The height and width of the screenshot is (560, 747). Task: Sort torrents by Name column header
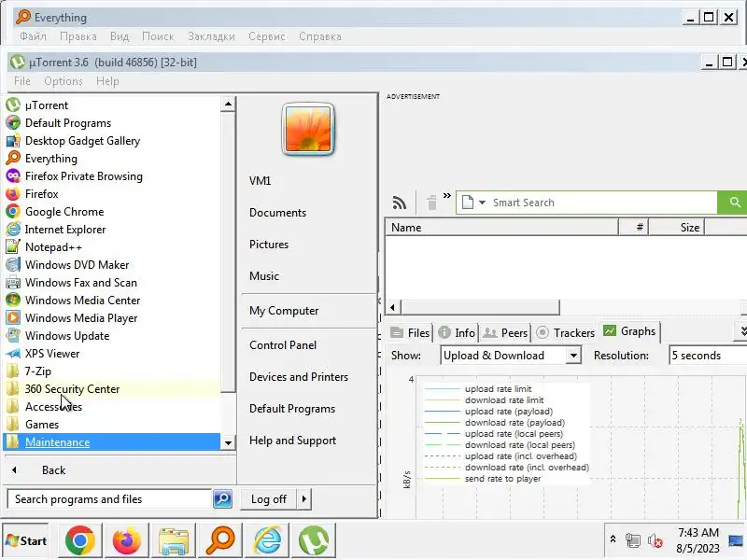[x=501, y=227]
